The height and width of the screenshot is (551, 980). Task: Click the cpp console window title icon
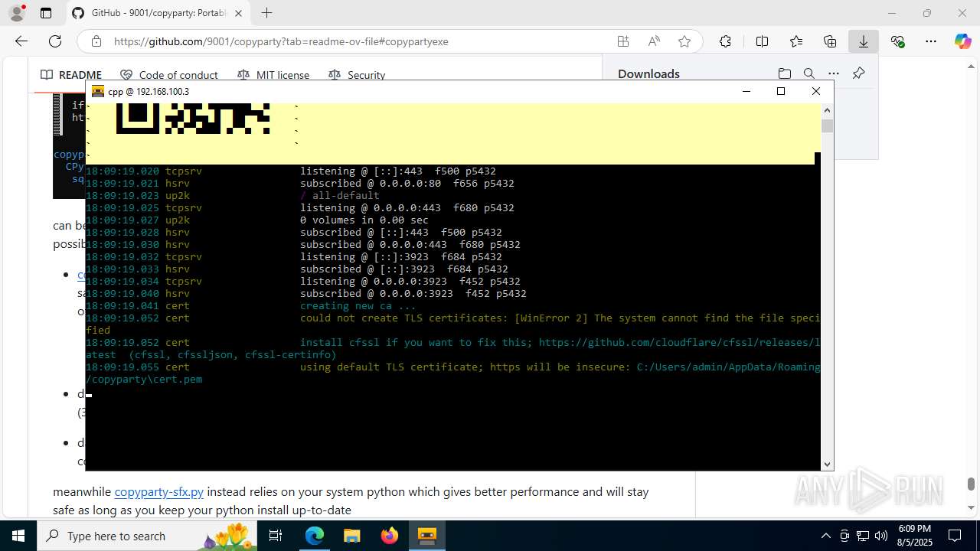pos(98,91)
